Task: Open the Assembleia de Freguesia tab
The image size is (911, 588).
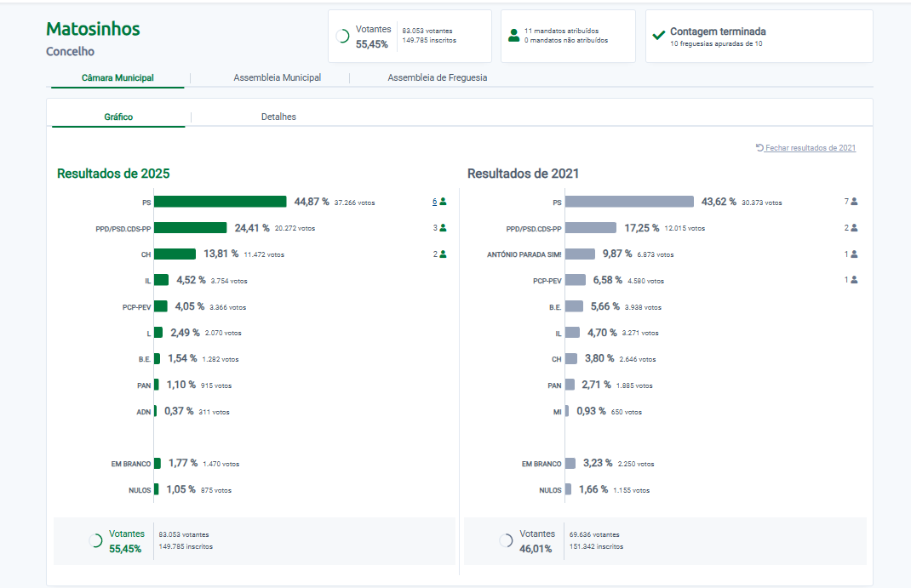Action: 437,77
